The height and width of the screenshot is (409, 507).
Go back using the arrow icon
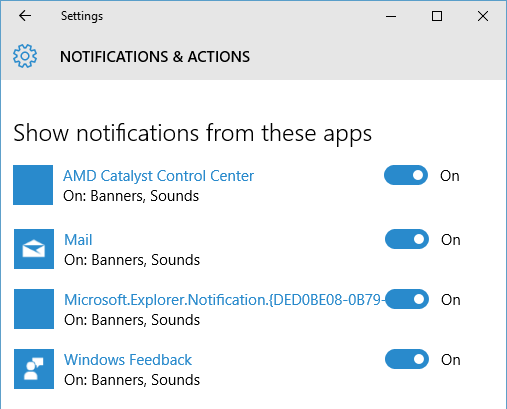coord(25,16)
